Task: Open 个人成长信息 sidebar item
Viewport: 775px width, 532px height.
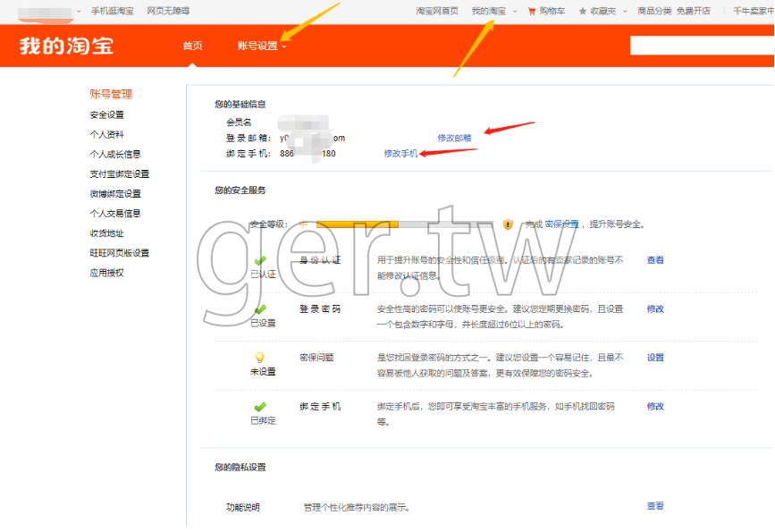Action: click(115, 155)
